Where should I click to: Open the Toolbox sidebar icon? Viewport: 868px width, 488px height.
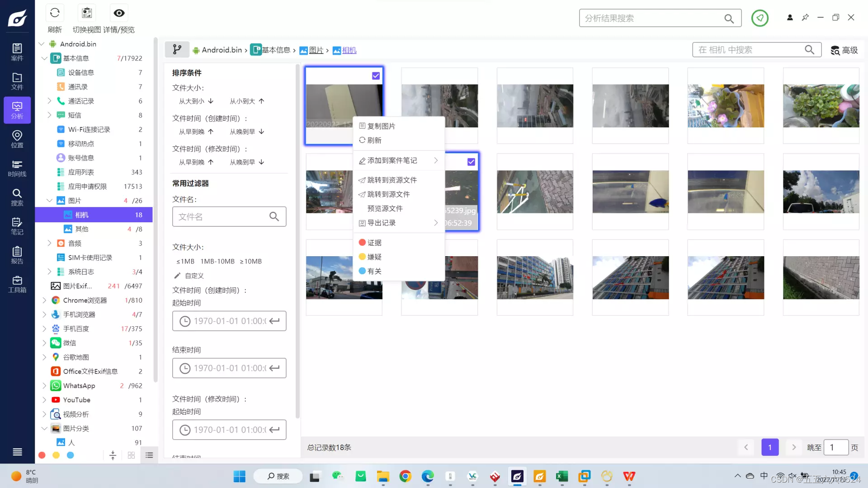[17, 284]
